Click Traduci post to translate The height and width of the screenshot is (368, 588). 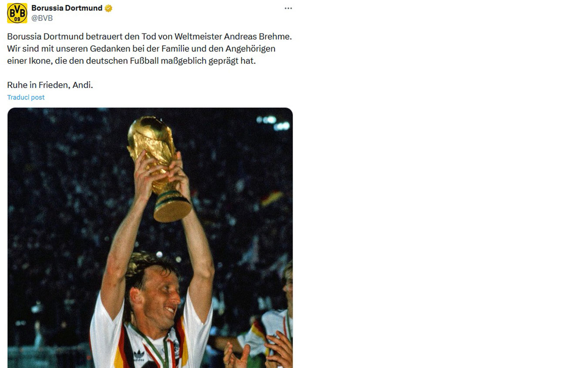(26, 97)
